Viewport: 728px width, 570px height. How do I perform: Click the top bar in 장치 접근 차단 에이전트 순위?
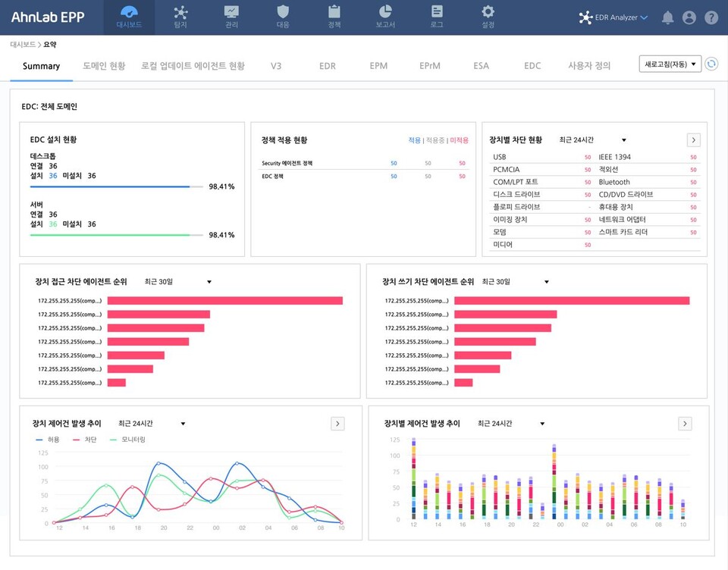[x=224, y=300]
